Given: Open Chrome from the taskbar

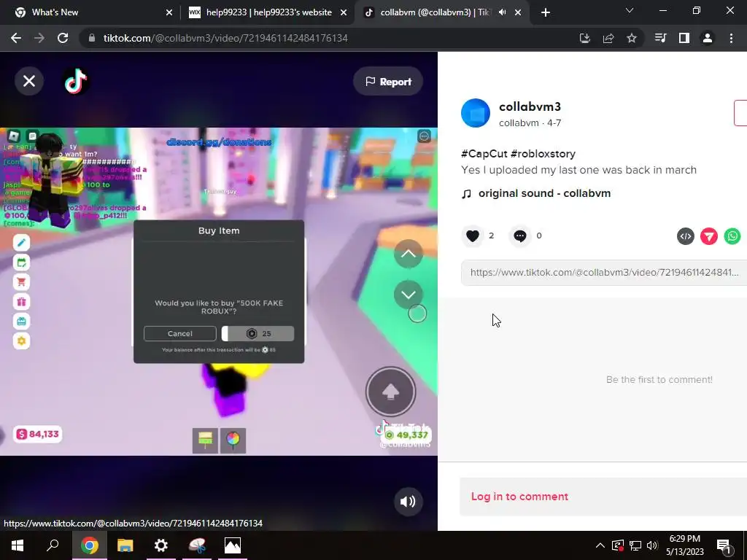Looking at the screenshot, I should pyautogui.click(x=89, y=545).
